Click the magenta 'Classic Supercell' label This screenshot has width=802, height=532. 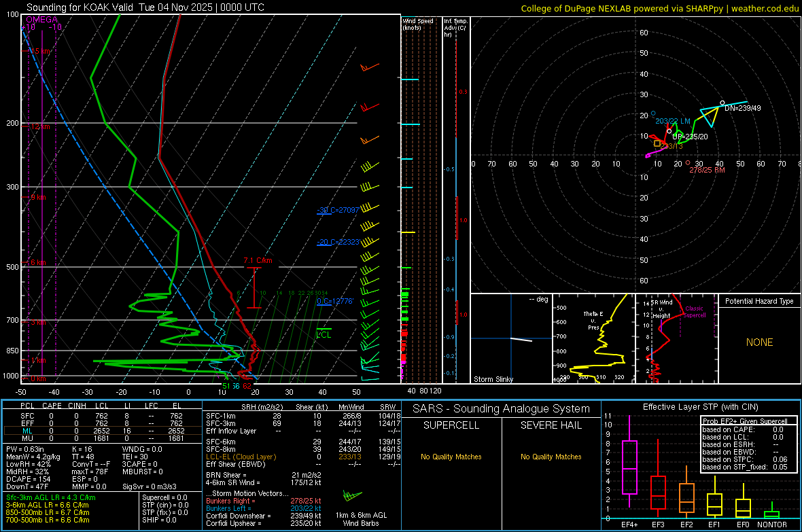tap(695, 312)
